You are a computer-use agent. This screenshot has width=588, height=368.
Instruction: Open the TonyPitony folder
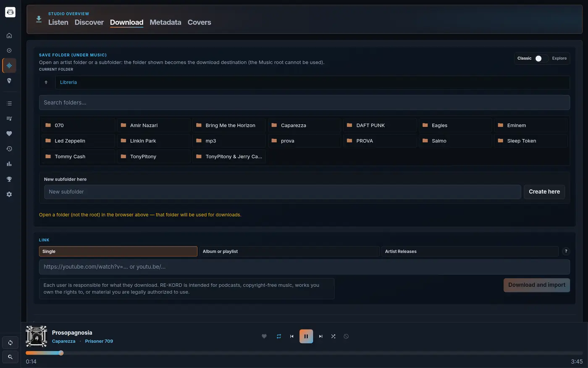pos(154,156)
